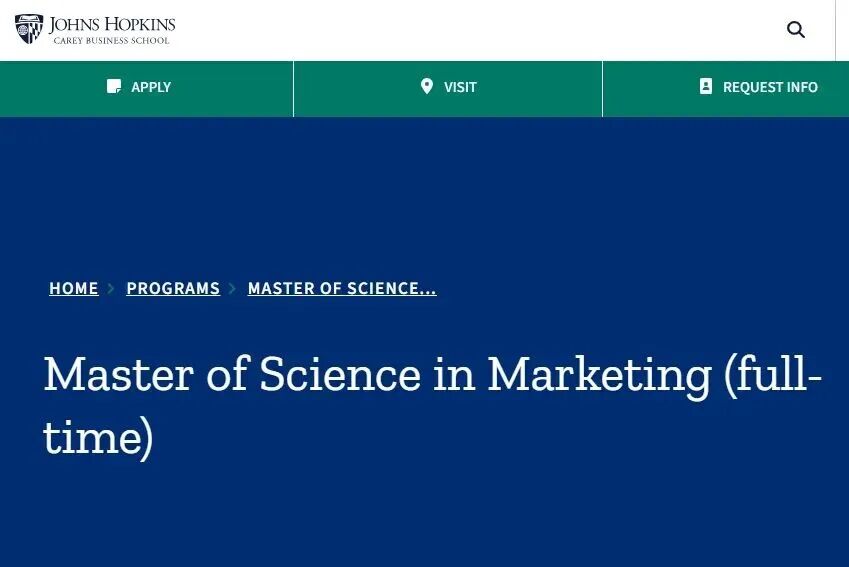Viewport: 849px width, 567px height.
Task: Click the contact card icon beside Request Info
Action: pyautogui.click(x=706, y=87)
